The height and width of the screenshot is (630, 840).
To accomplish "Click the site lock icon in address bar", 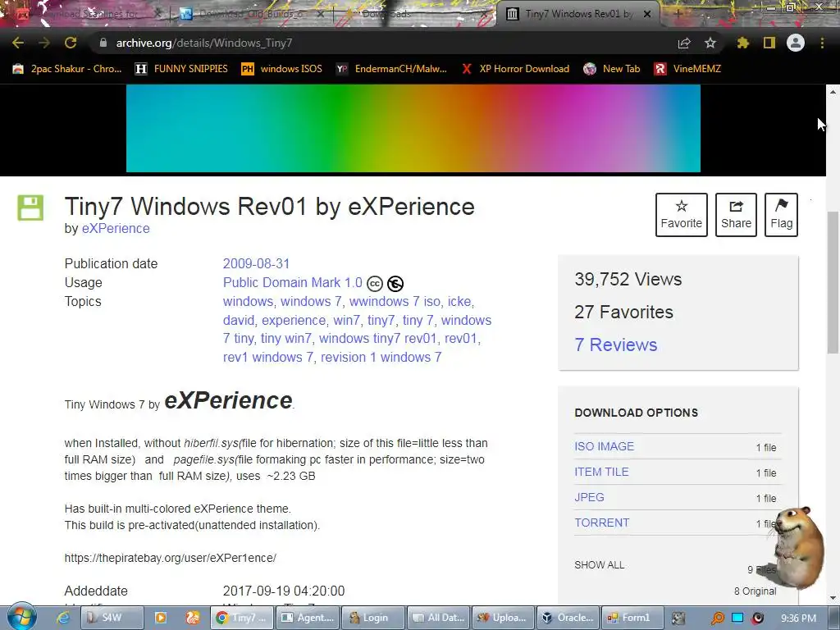I will click(103, 43).
